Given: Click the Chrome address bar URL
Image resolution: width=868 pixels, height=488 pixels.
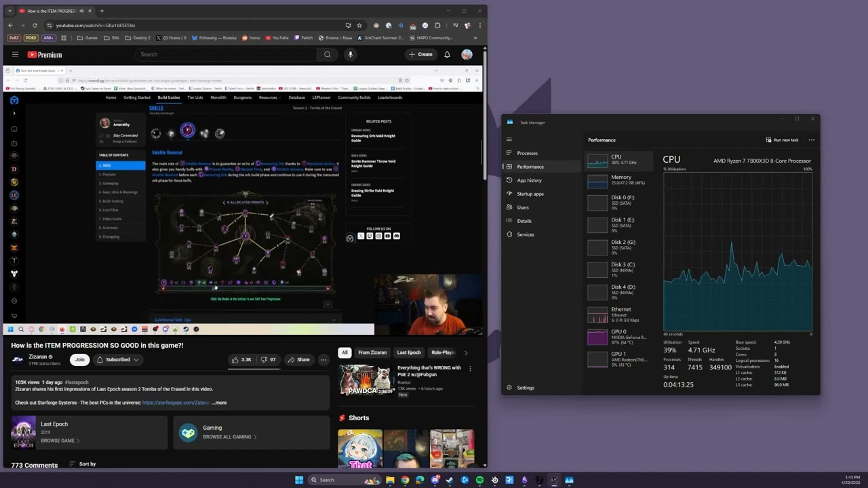Looking at the screenshot, I should 95,25.
